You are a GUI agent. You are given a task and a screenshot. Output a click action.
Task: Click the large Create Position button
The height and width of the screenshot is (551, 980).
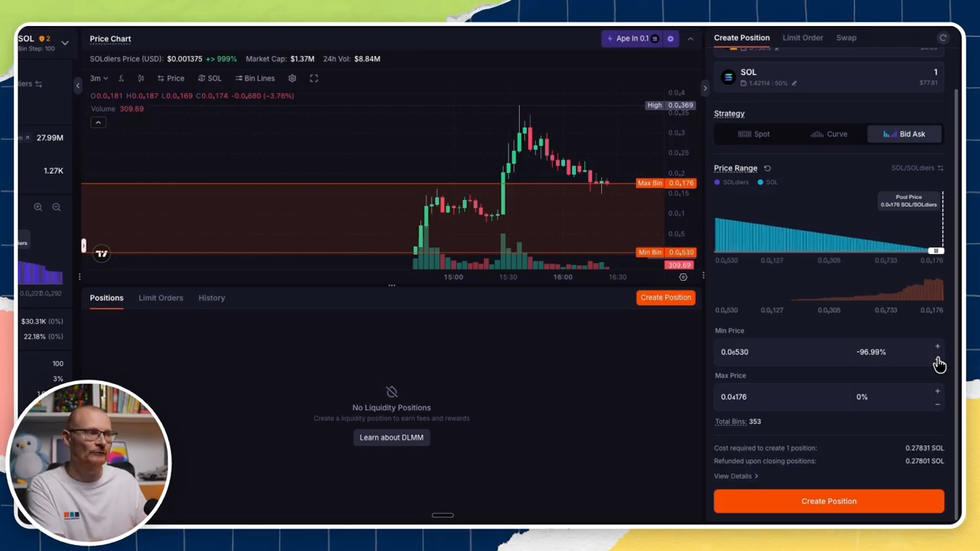click(x=828, y=501)
